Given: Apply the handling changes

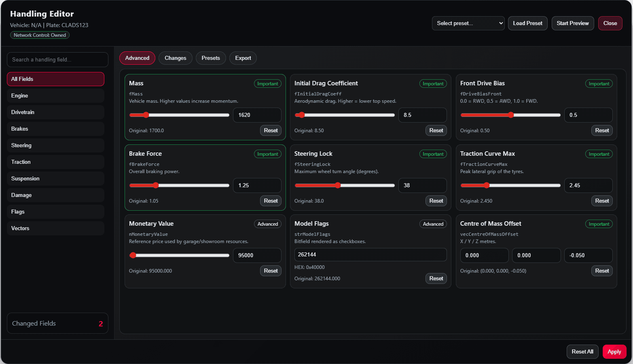Looking at the screenshot, I should click(x=614, y=351).
